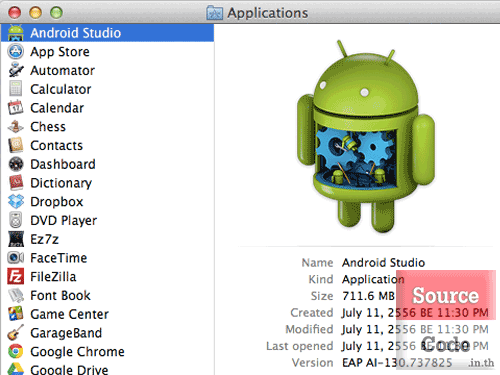Zoom the window with green button

coord(56,13)
